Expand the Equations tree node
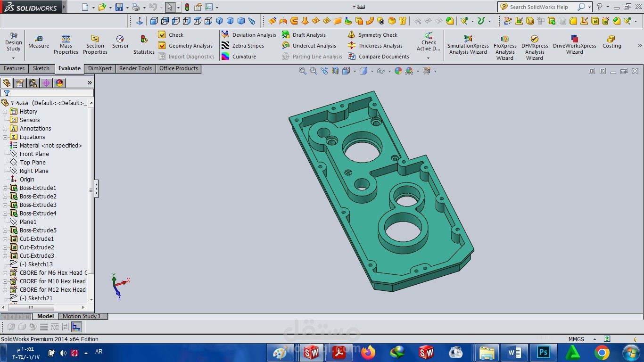Image resolution: width=644 pixels, height=362 pixels. (x=5, y=137)
